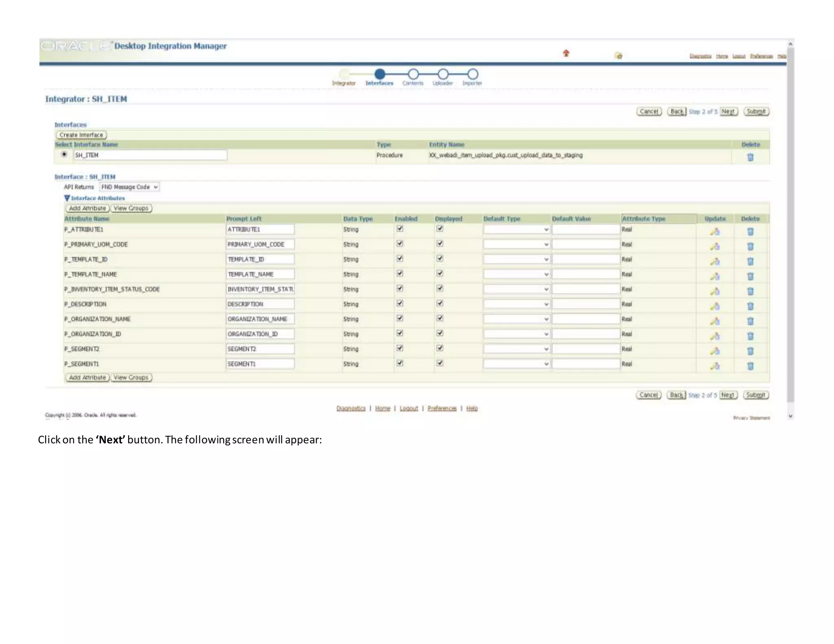Delete the SH_ITEM interface via trash icon
This screenshot has height=644, width=834.
click(750, 157)
